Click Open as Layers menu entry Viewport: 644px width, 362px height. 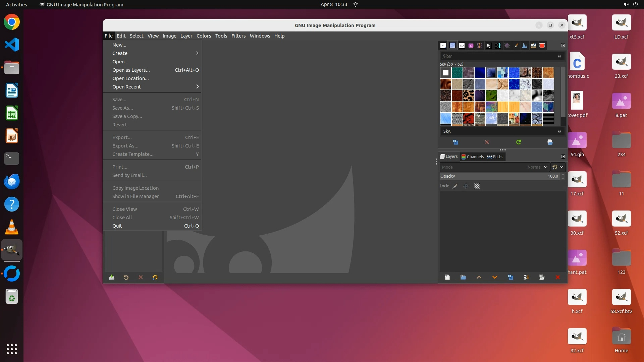click(131, 70)
